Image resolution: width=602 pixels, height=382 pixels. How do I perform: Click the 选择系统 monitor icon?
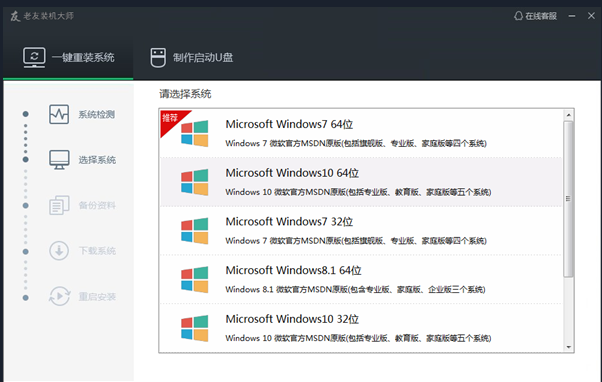pos(59,159)
